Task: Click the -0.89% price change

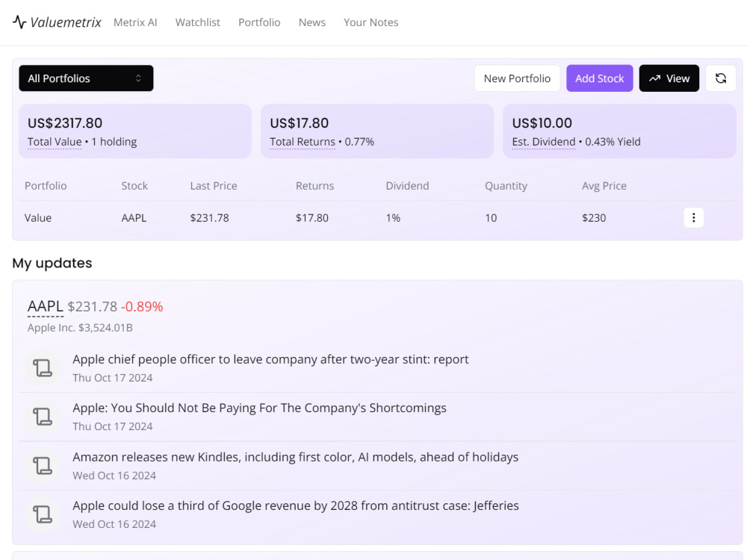Action: [x=142, y=306]
